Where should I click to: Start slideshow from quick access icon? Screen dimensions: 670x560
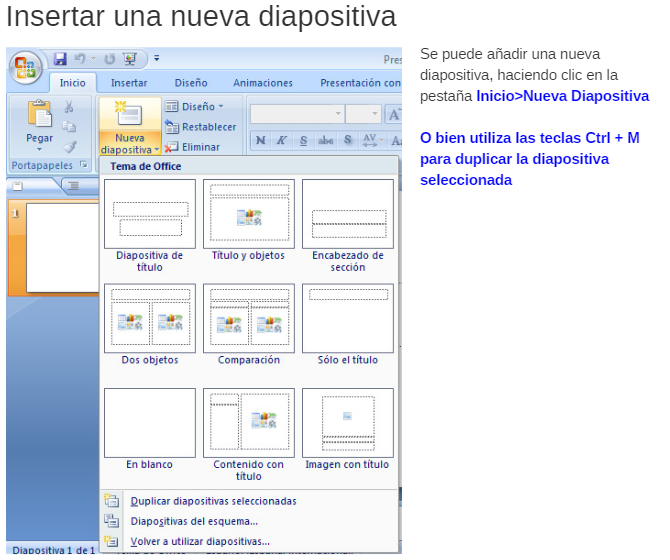point(130,59)
